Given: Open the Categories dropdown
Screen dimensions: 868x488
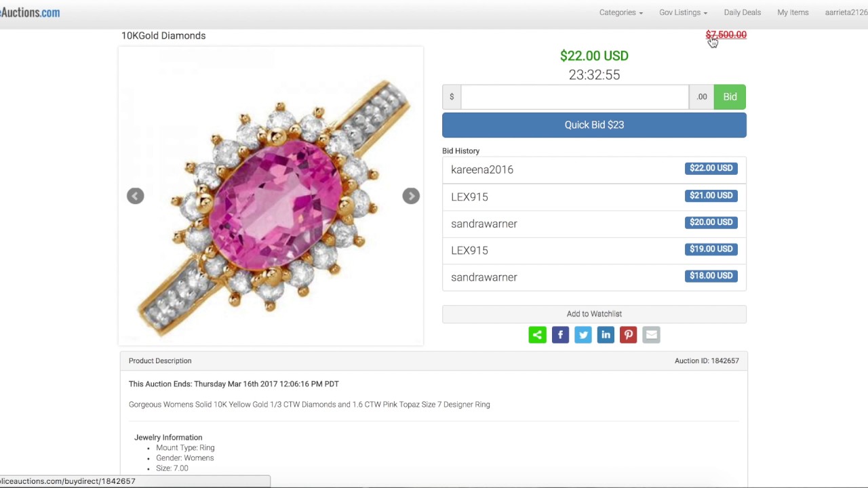Looking at the screenshot, I should [620, 12].
